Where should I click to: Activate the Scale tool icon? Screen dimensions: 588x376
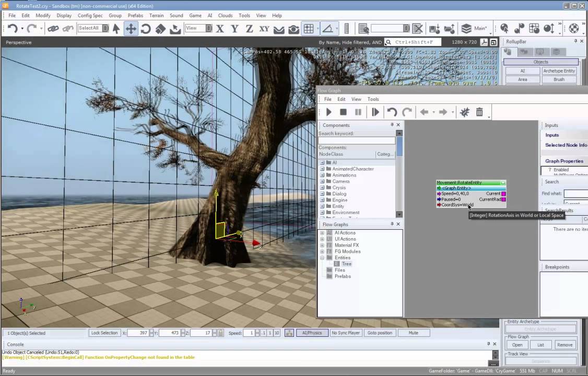pyautogui.click(x=160, y=29)
